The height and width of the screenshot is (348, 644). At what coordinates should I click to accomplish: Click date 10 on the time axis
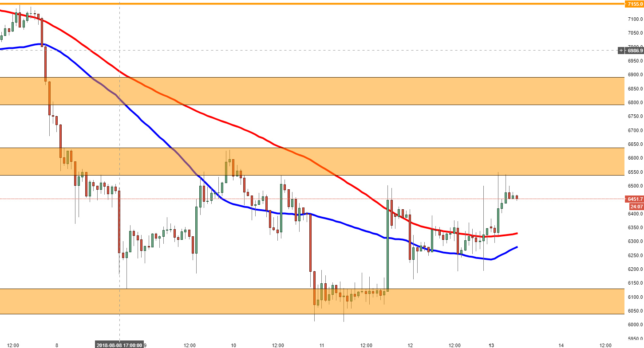coord(233,345)
